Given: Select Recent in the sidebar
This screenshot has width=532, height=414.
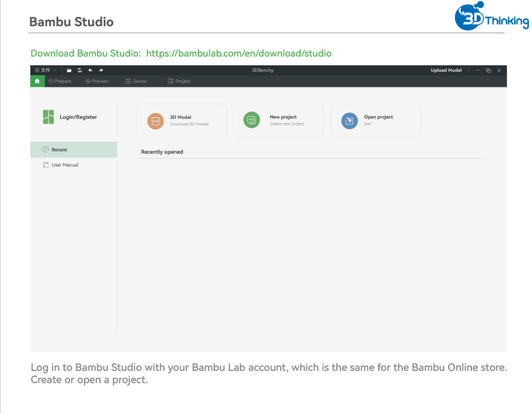Looking at the screenshot, I should click(73, 149).
